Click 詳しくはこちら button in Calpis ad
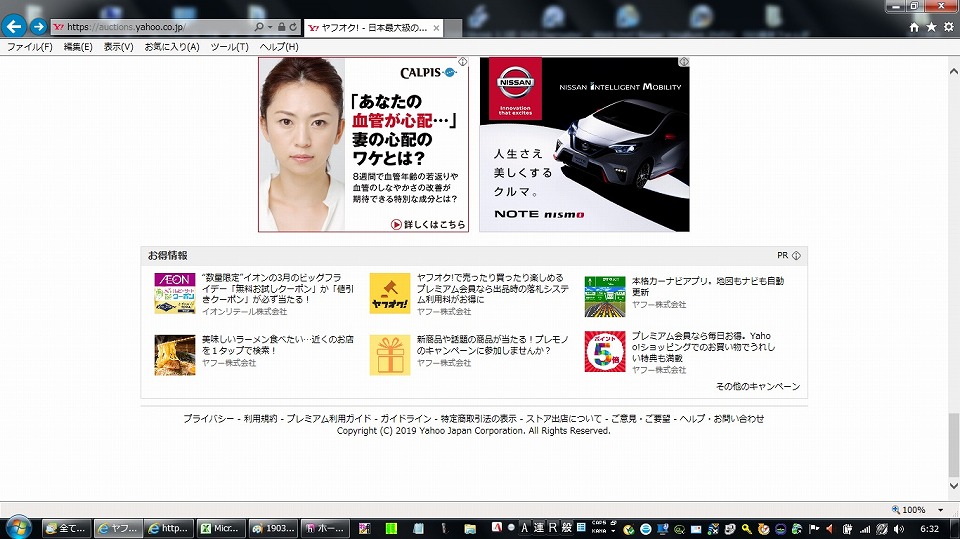Image resolution: width=960 pixels, height=539 pixels. (428, 224)
